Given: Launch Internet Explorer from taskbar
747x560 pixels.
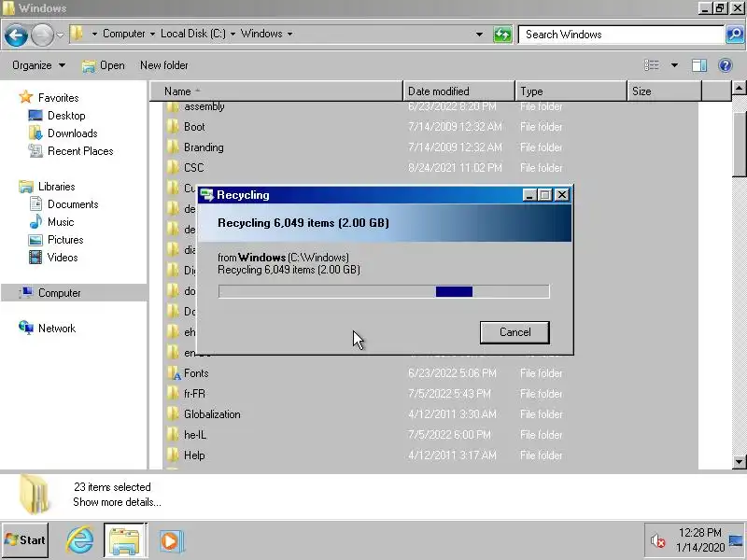Looking at the screenshot, I should coord(79,540).
